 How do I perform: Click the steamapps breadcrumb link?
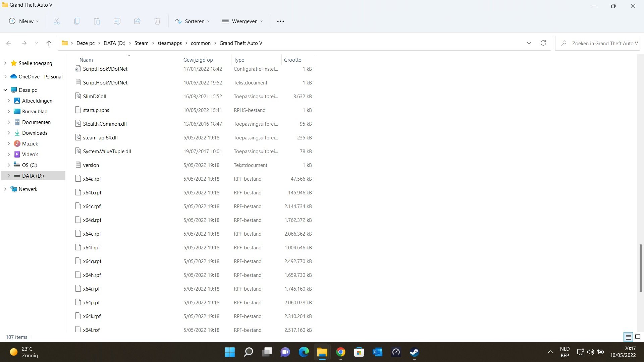point(169,43)
